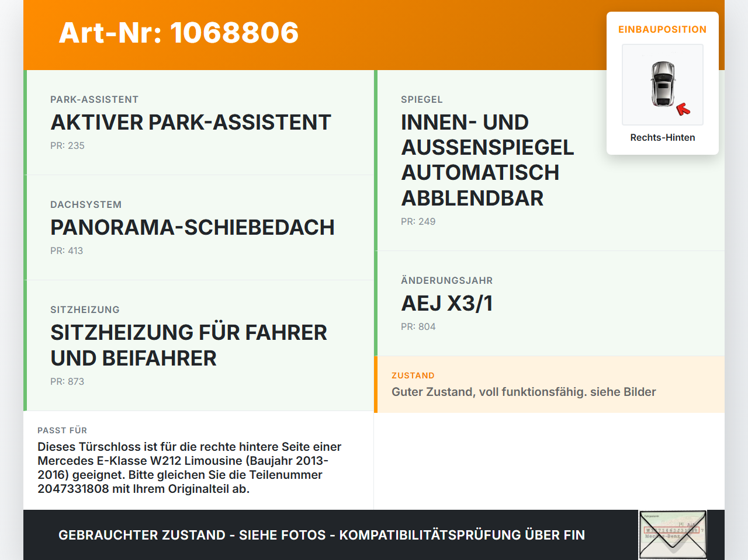Image resolution: width=748 pixels, height=560 pixels.
Task: Click the car position diagram image
Action: coord(663,85)
